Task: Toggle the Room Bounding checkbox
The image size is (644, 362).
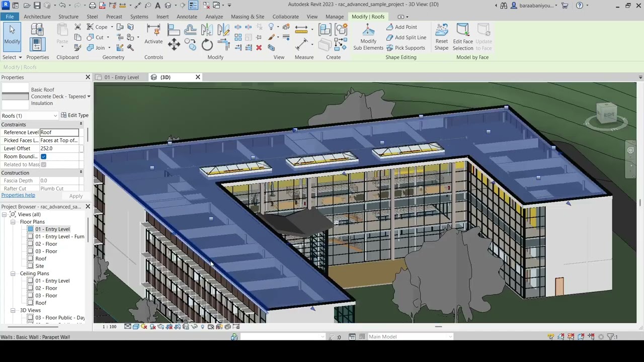Action: [44, 156]
